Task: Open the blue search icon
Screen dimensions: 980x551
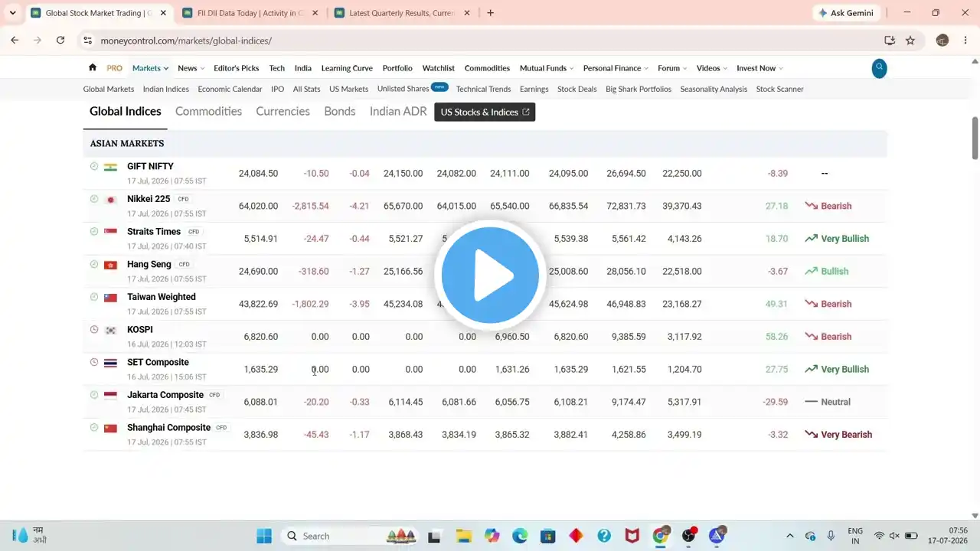Action: [880, 68]
